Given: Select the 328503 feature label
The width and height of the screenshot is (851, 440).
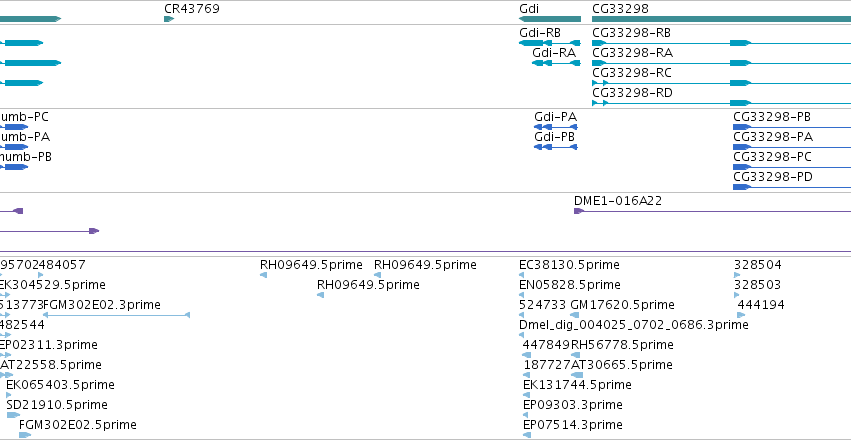Looking at the screenshot, I should [758, 285].
